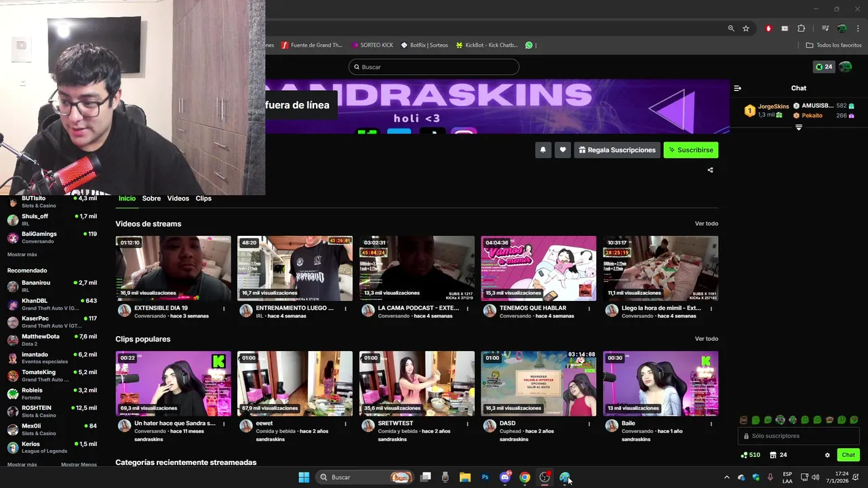868x488 pixels.
Task: Open ROSHTEIN channel in sidebar
Action: [x=52, y=411]
